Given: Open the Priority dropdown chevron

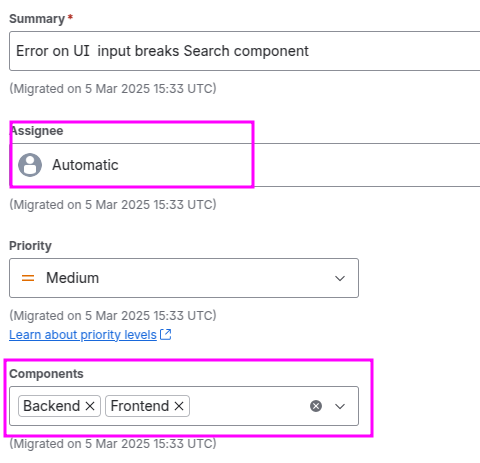Looking at the screenshot, I should 340,278.
